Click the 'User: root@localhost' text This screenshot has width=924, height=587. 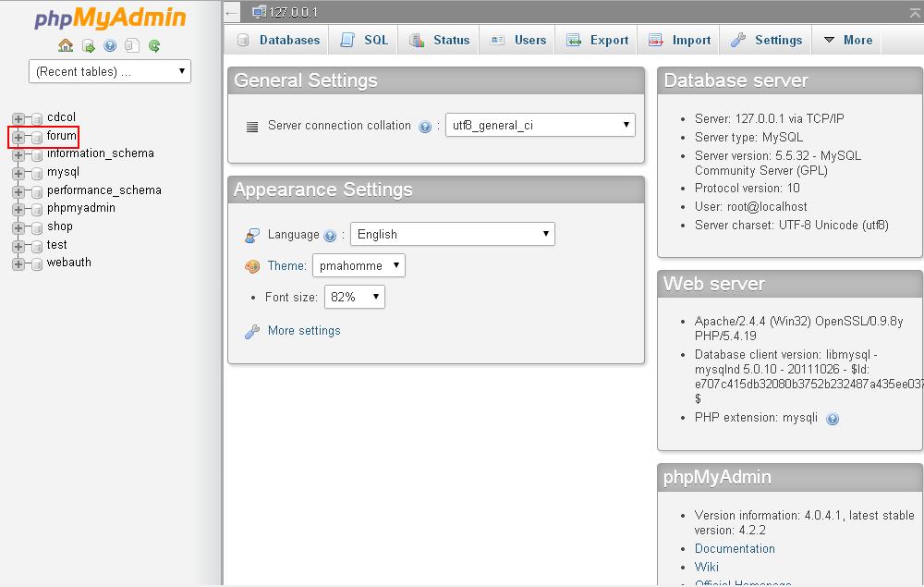point(751,207)
